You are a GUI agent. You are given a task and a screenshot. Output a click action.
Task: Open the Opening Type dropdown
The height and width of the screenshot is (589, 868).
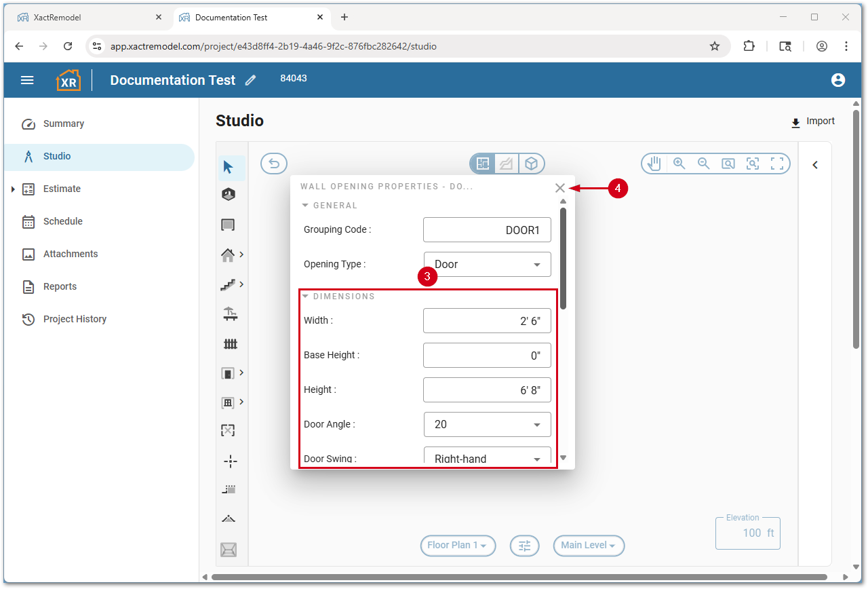[487, 265]
